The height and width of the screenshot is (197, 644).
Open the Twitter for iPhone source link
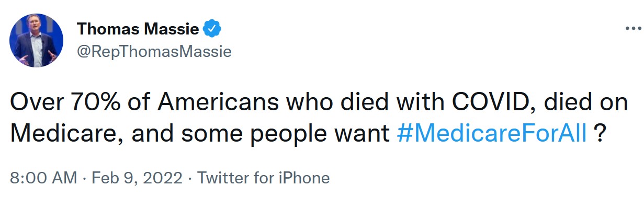click(x=264, y=178)
